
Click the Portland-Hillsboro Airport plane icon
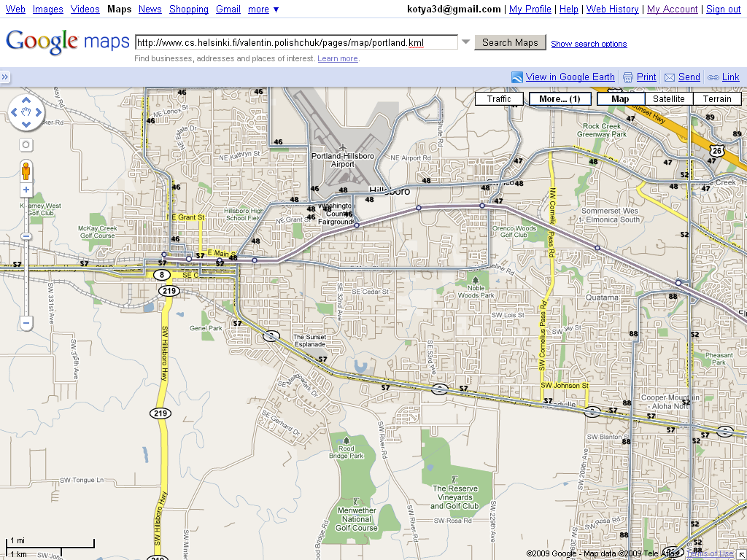click(x=343, y=147)
